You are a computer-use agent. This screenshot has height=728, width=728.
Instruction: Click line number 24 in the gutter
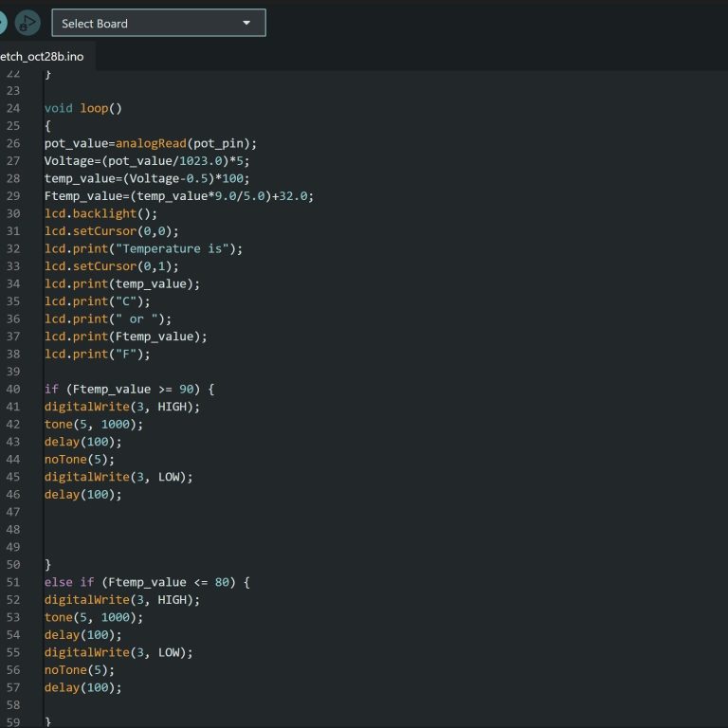tap(12, 108)
